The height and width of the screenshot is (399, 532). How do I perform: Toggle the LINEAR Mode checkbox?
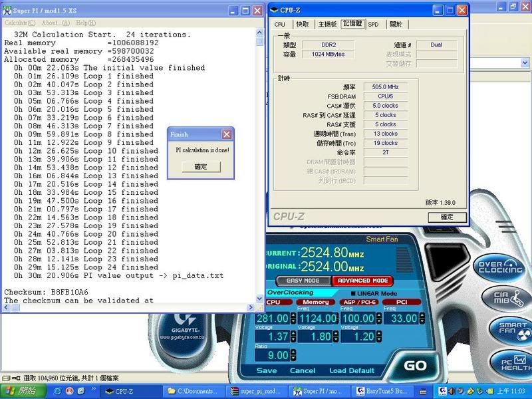pyautogui.click(x=353, y=293)
